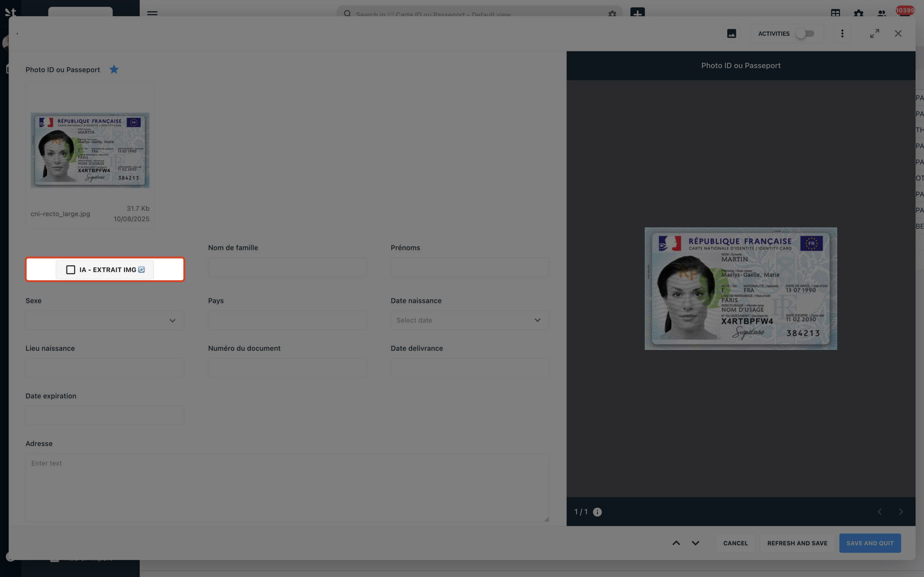Check the IA - EXTRAIT IMG checkbox
The width and height of the screenshot is (924, 577).
pos(71,270)
